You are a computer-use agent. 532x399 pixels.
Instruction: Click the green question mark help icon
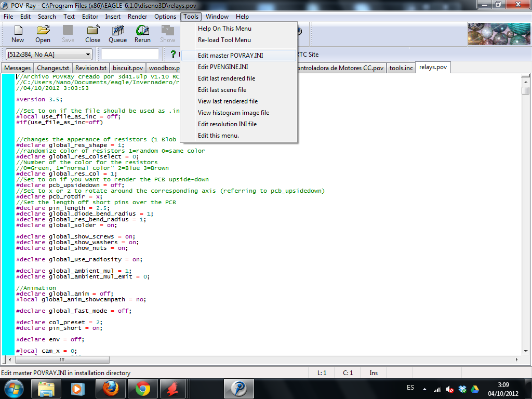tap(173, 54)
